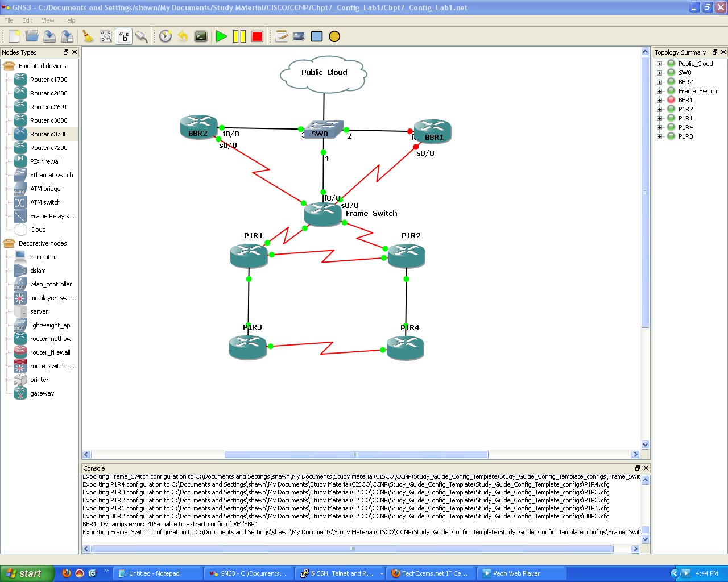
Task: Toggle the show hostnames 'ab' icon
Action: [124, 36]
